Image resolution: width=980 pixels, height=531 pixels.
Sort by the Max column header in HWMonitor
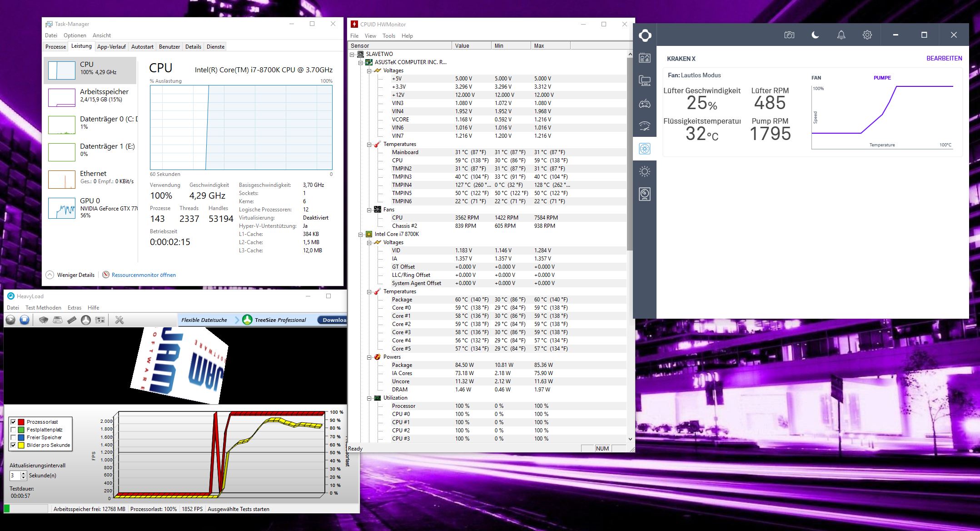pyautogui.click(x=550, y=45)
